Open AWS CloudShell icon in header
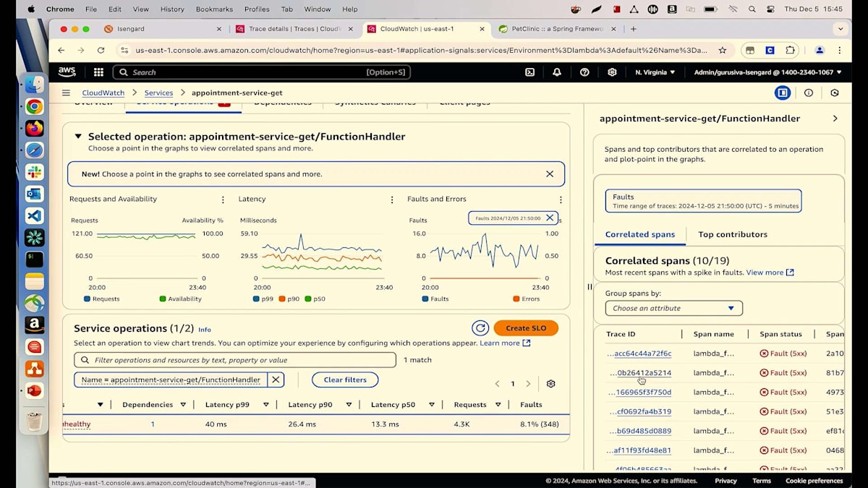The width and height of the screenshot is (868, 488). point(529,72)
